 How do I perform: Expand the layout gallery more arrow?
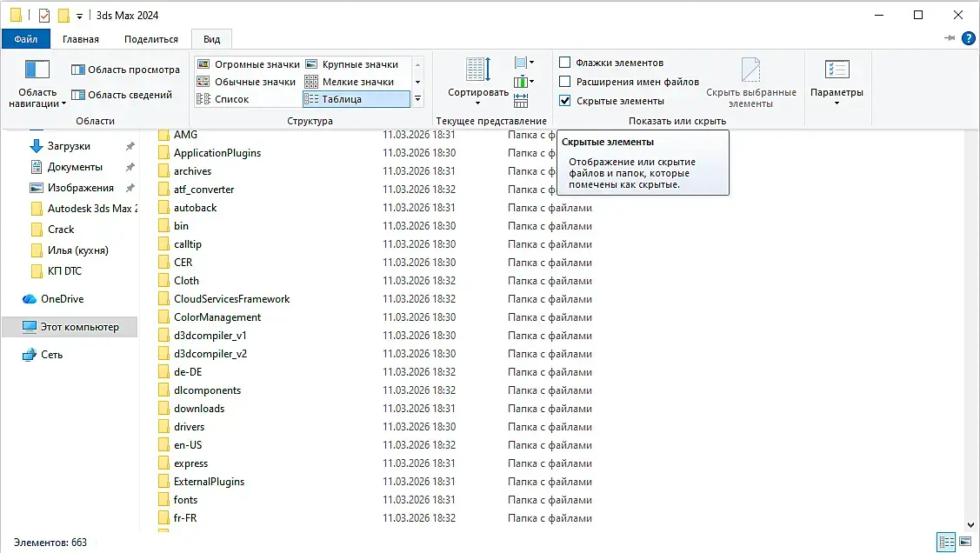click(417, 99)
